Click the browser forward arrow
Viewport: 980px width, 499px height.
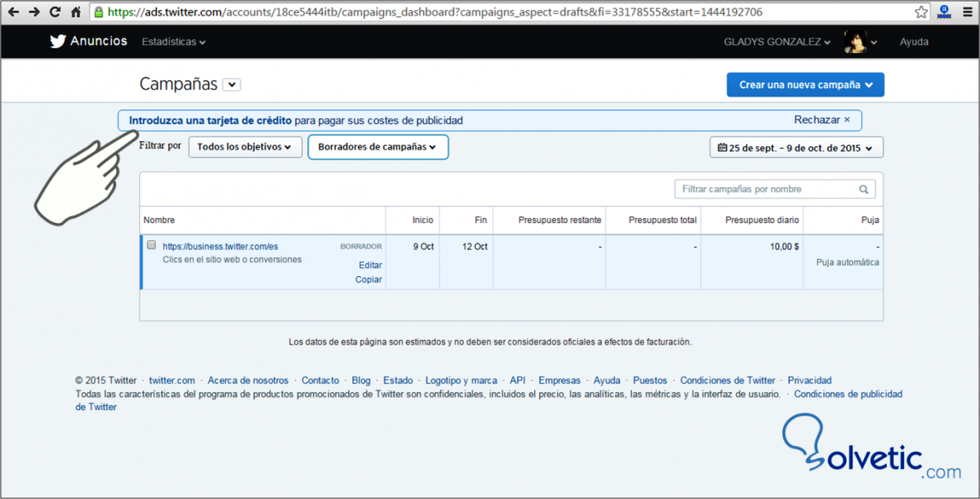33,12
